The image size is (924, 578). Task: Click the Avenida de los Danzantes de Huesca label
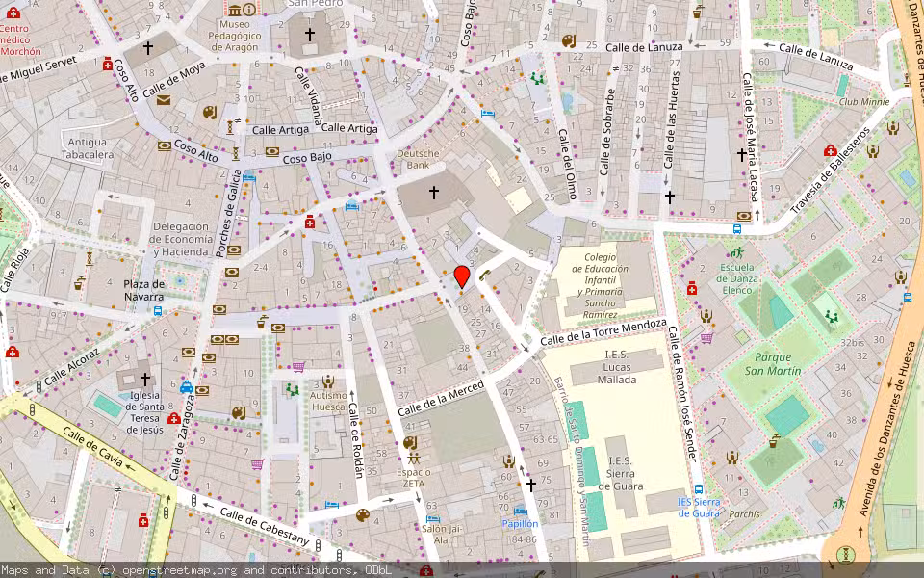click(x=886, y=429)
